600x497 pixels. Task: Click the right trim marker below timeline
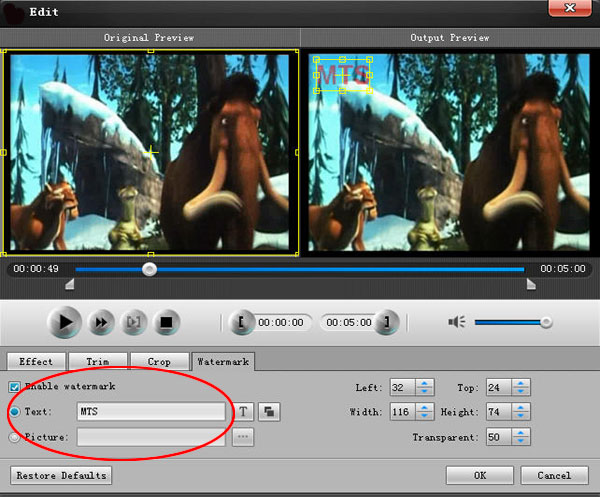point(531,284)
